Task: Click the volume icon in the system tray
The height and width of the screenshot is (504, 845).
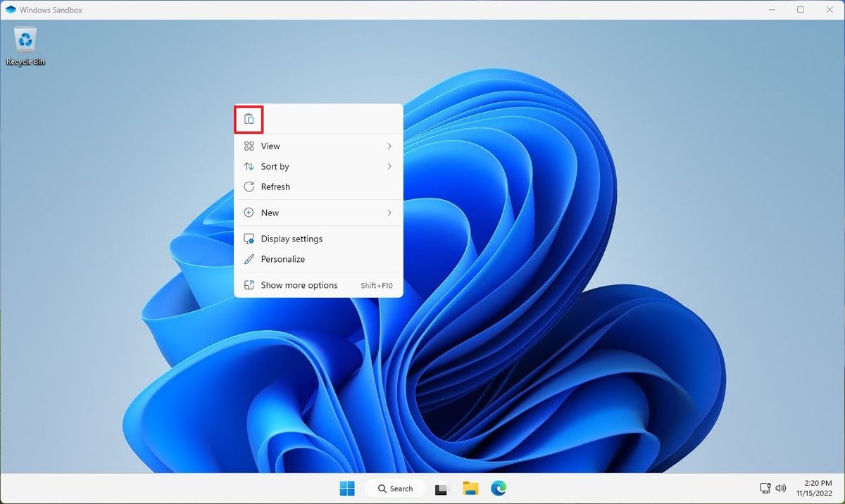Action: [781, 488]
